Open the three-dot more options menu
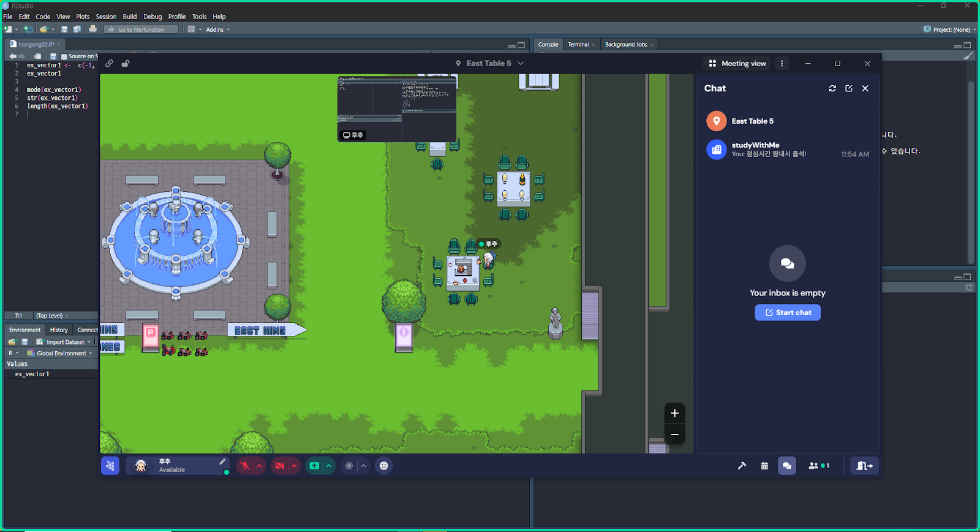 point(782,63)
